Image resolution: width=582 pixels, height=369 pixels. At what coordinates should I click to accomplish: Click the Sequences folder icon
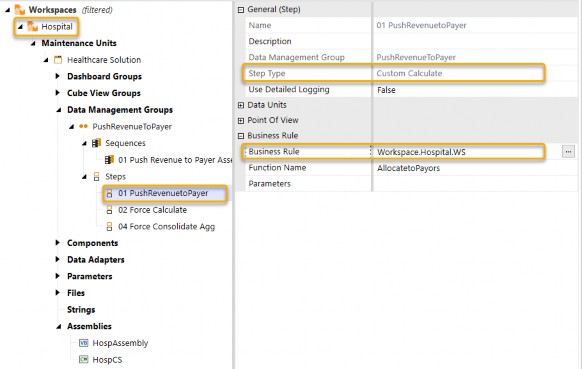(97, 143)
